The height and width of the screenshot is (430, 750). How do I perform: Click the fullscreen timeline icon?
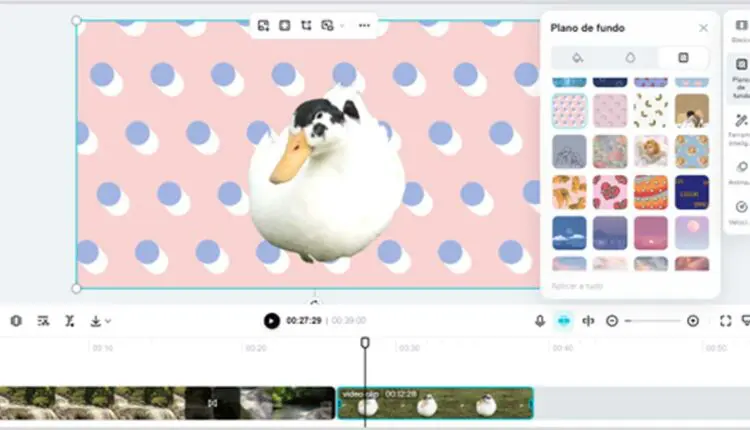[x=726, y=321]
